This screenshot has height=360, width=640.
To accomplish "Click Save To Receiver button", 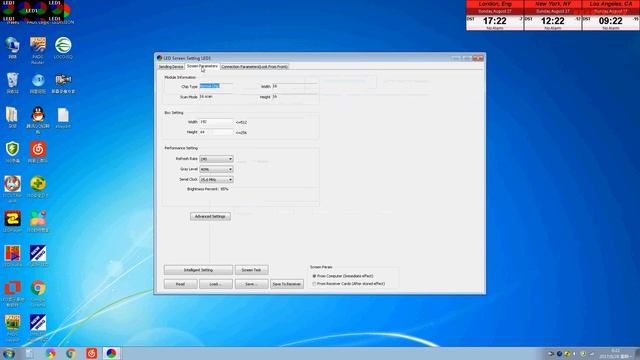I will click(287, 284).
